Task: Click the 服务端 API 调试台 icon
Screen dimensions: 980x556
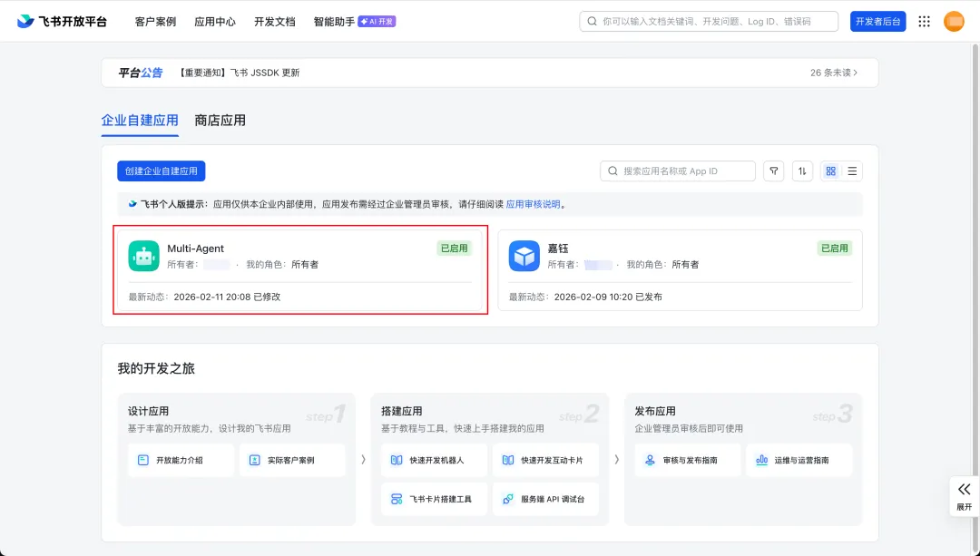Action: click(508, 499)
